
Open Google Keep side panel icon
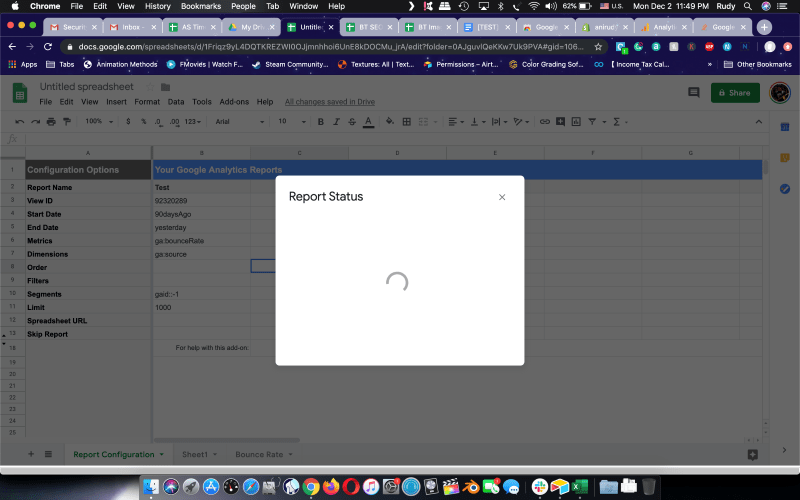[785, 158]
